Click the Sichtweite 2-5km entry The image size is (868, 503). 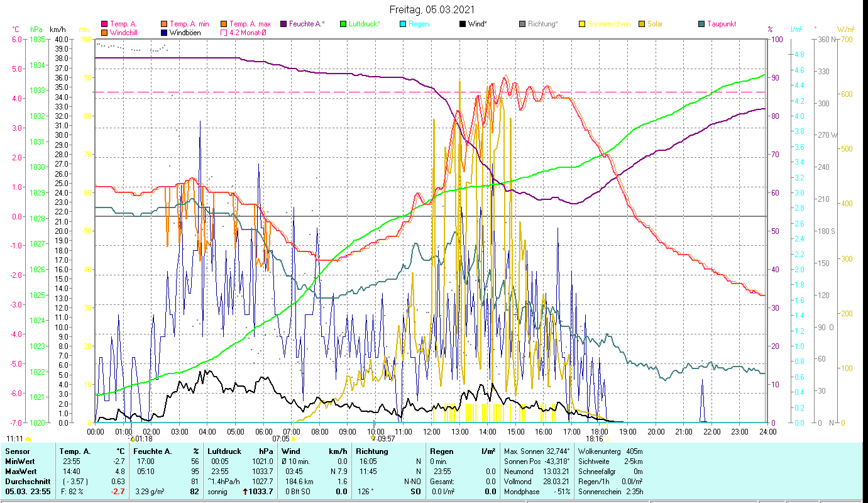(x=610, y=461)
